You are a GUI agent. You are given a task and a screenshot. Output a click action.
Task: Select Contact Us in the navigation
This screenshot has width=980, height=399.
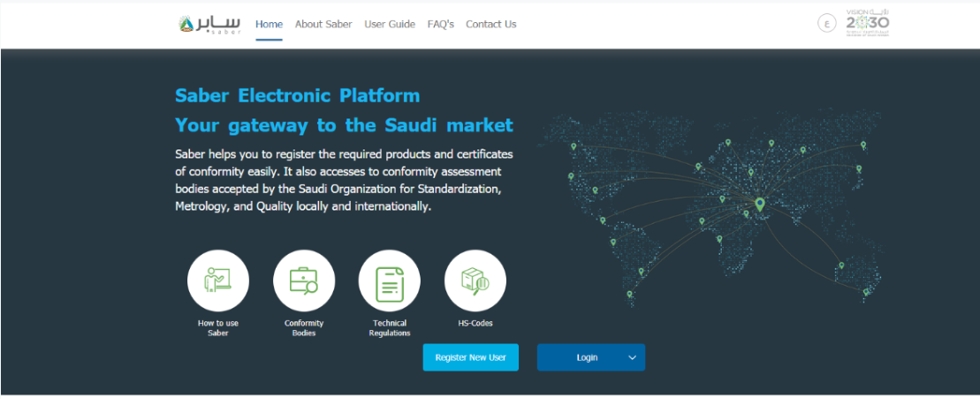pyautogui.click(x=490, y=25)
